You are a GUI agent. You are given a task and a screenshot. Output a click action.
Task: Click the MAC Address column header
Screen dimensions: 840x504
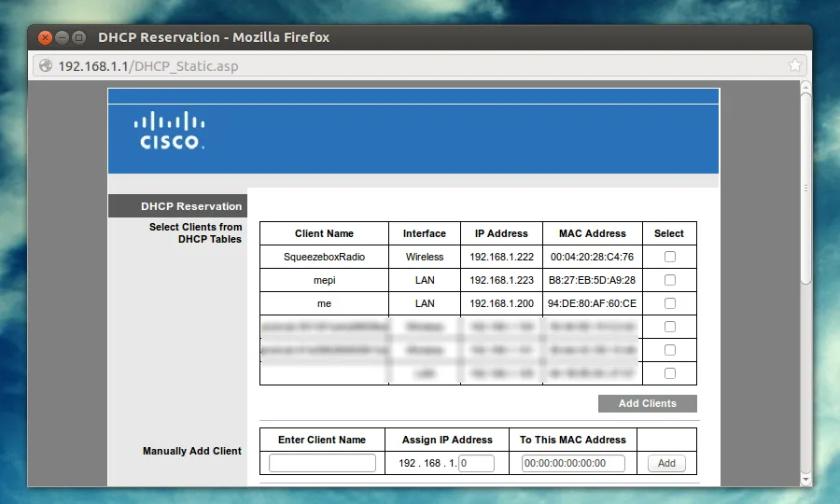592,233
